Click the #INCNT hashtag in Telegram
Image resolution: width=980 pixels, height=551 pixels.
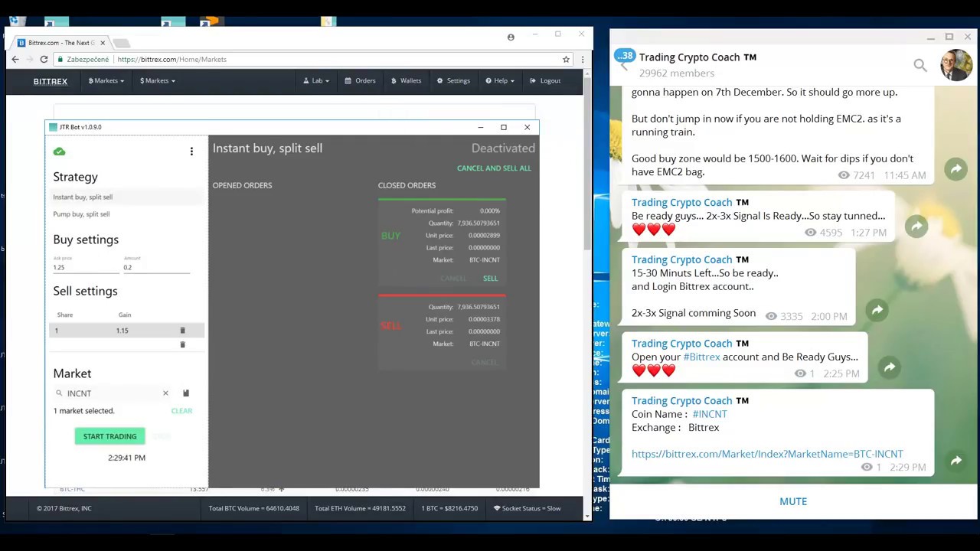tap(710, 414)
